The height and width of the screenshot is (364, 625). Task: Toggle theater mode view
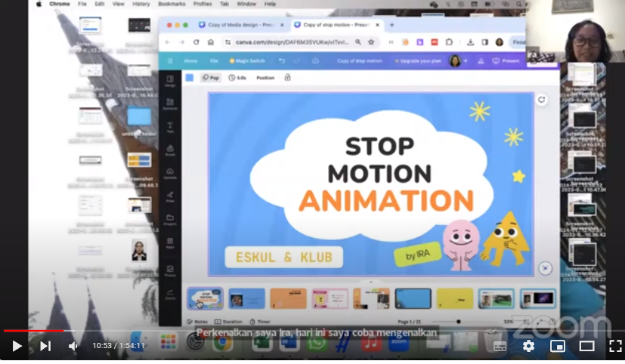586,346
